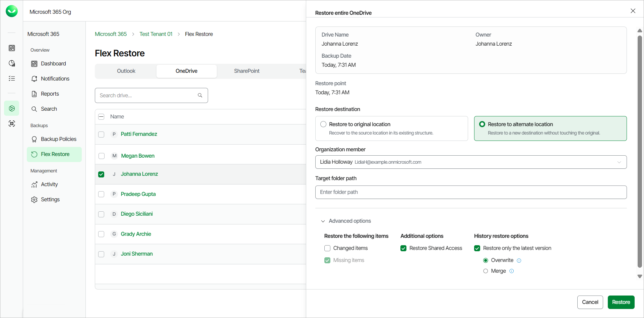Check the box for Megan Bowen

pyautogui.click(x=102, y=156)
